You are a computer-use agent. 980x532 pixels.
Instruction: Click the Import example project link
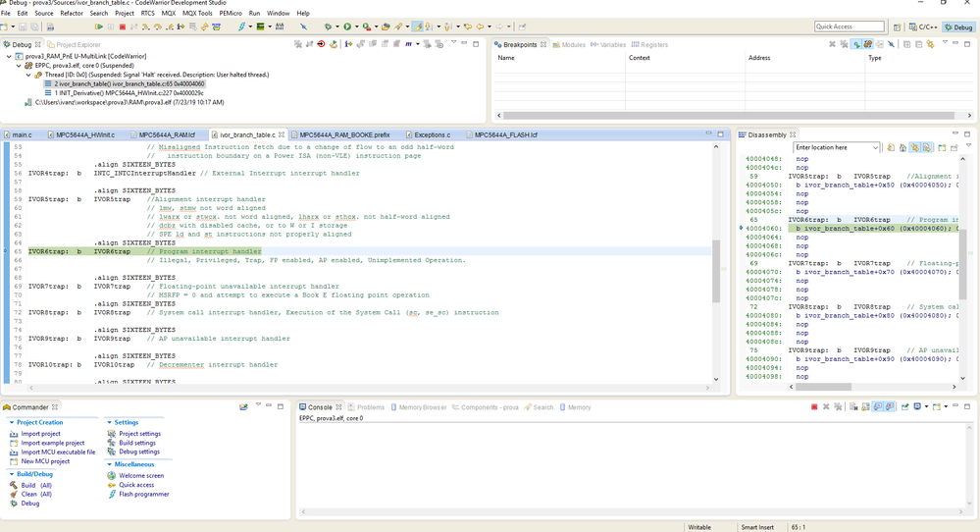click(53, 443)
